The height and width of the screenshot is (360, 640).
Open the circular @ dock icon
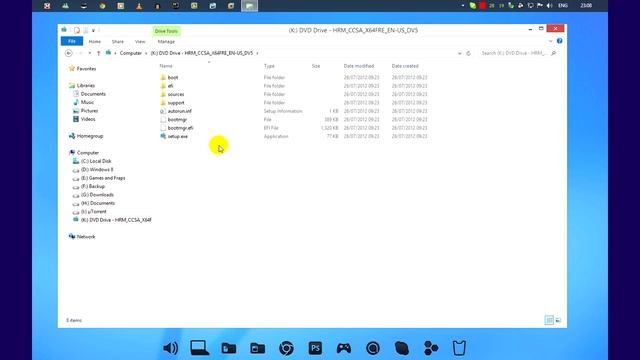[x=373, y=348]
